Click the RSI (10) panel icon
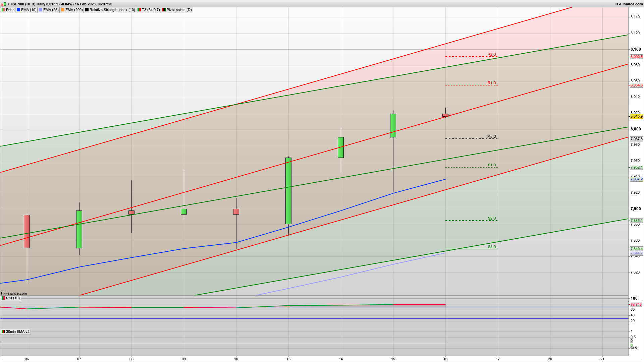 pyautogui.click(x=3, y=298)
